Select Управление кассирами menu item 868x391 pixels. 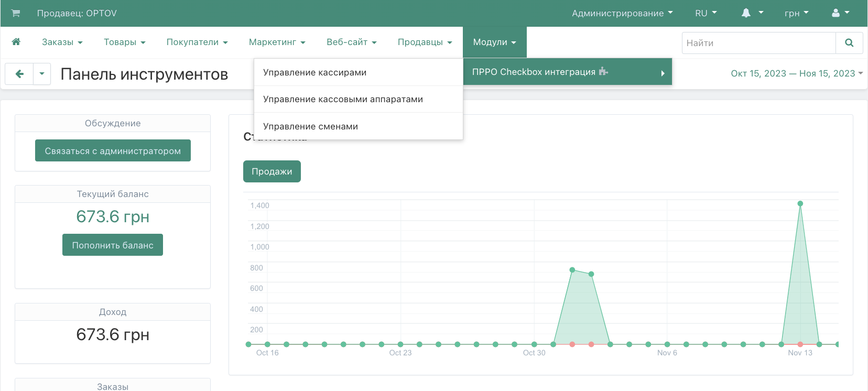[314, 72]
